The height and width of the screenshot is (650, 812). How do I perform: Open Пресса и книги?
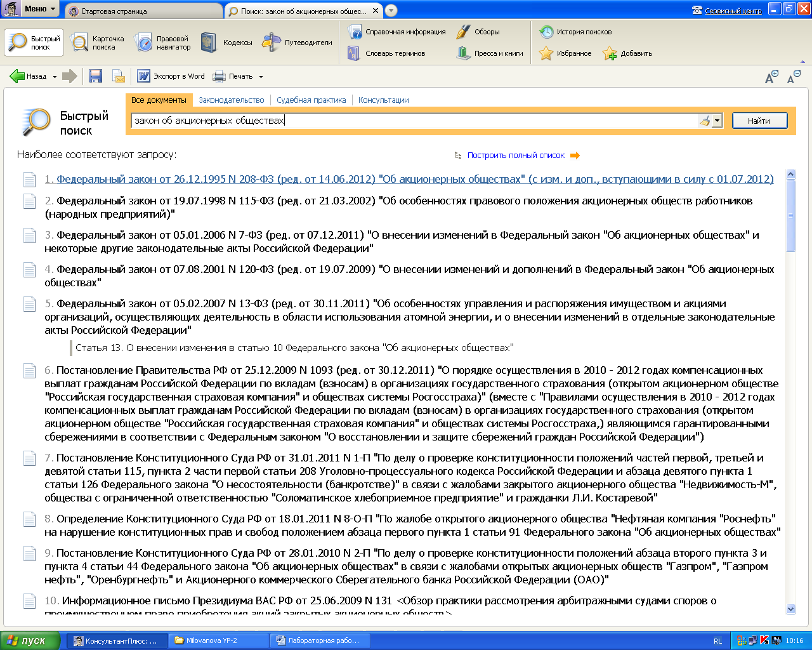(x=490, y=53)
